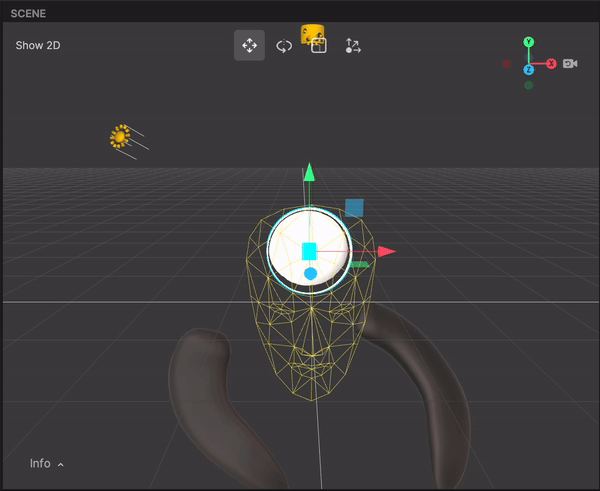Select the Move tool in scene toolbar
This screenshot has width=600, height=491.
coord(249,45)
